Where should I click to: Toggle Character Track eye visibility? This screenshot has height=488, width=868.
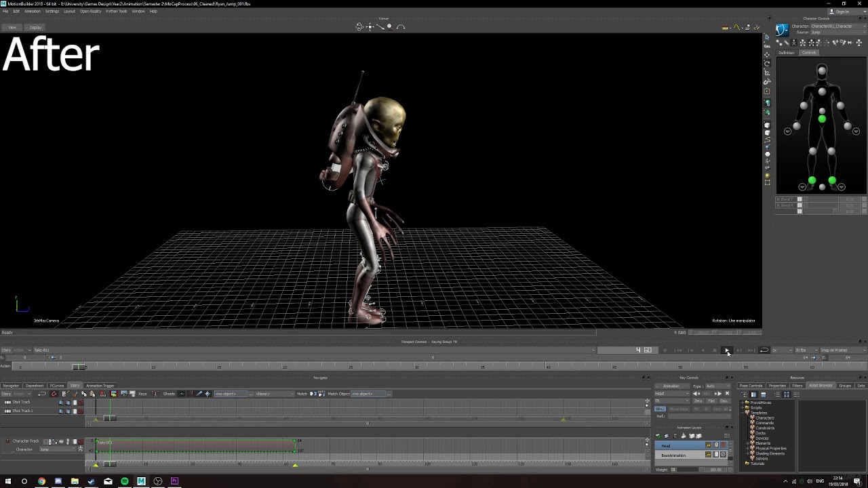[x=61, y=442]
